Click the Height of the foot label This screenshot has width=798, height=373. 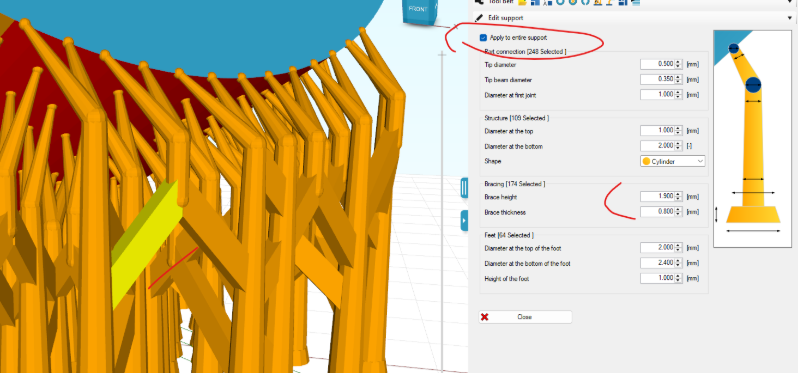(507, 279)
